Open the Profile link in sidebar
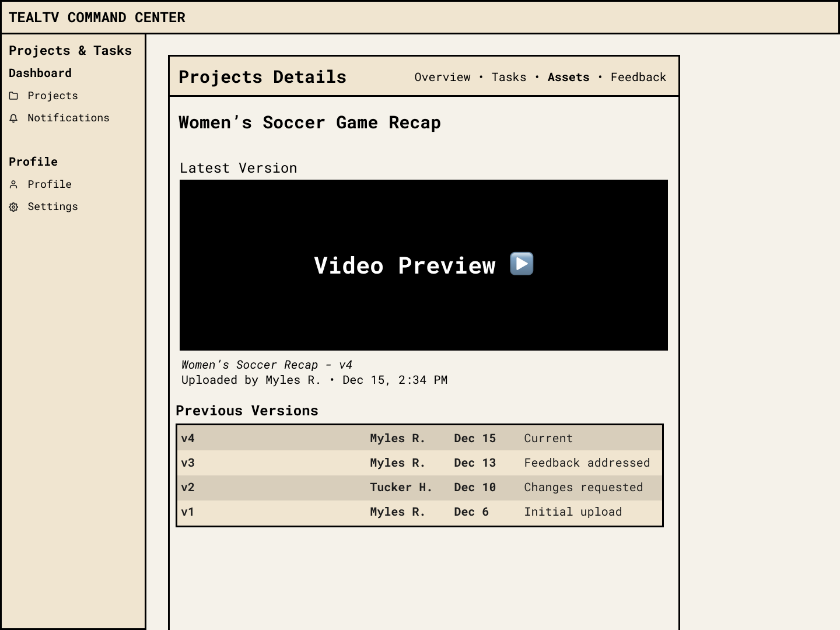Viewport: 840px width, 630px height. pyautogui.click(x=50, y=184)
